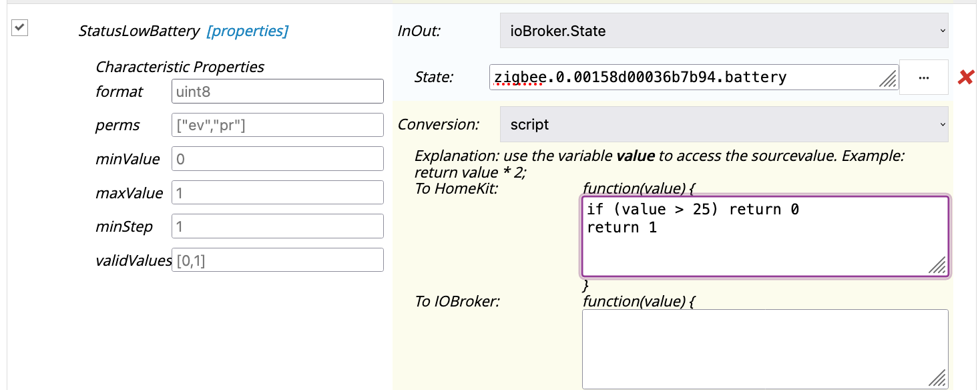Click the red X delete icon

coord(965,77)
